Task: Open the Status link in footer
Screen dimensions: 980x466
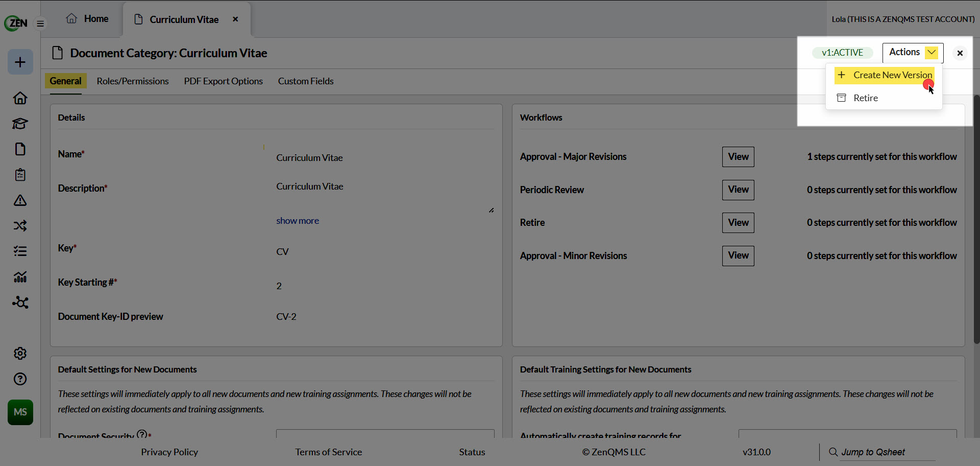Action: (x=472, y=452)
